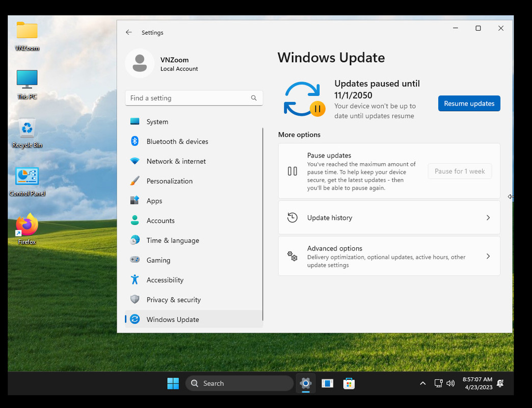532x408 pixels.
Task: Click Resume updates button
Action: click(x=469, y=104)
